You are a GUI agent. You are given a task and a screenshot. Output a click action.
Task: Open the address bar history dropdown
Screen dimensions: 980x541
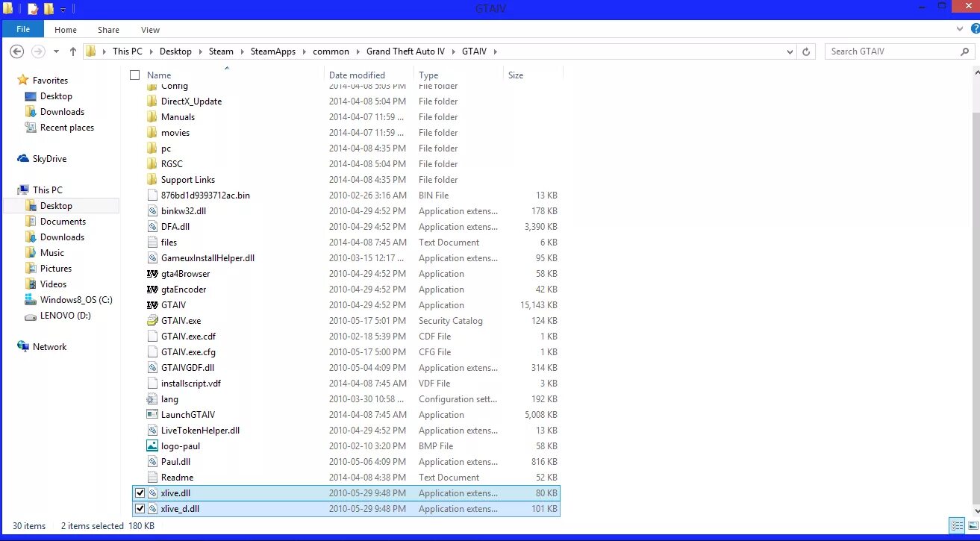[790, 51]
